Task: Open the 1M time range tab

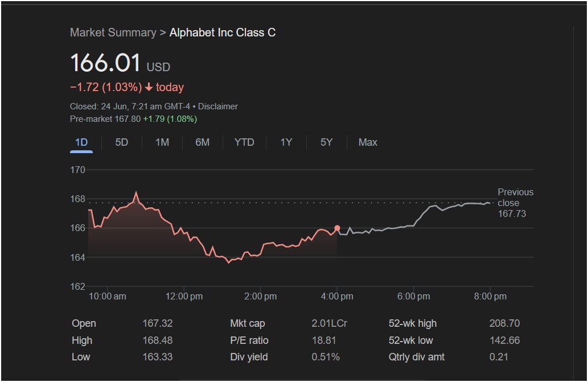Action: [162, 142]
